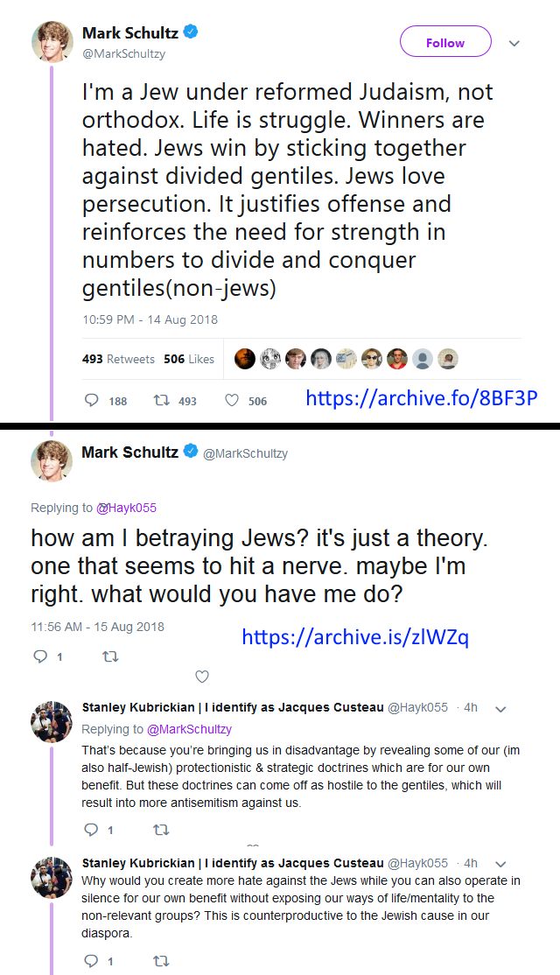This screenshot has width=560, height=975.
Task: Click the Follow button on Mark Schultz's tweet
Action: pos(445,42)
